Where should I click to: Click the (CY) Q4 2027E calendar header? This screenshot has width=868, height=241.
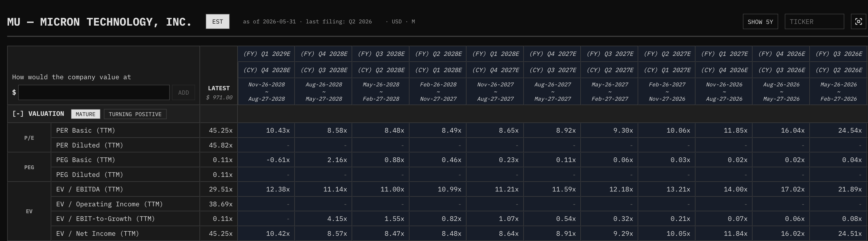[495, 70]
